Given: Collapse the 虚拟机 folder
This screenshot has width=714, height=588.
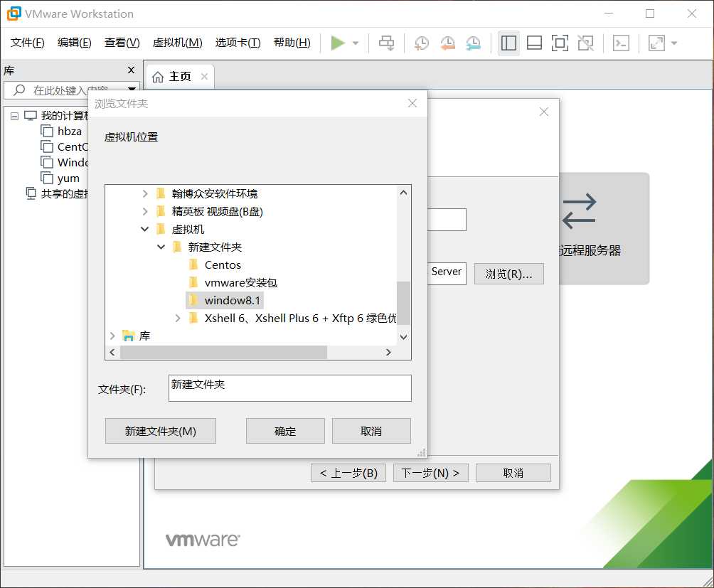Looking at the screenshot, I should (145, 230).
